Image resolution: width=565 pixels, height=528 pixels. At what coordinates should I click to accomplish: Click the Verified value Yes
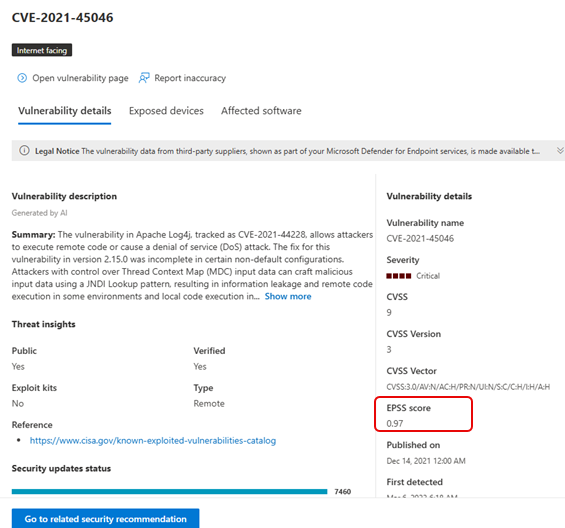click(200, 367)
